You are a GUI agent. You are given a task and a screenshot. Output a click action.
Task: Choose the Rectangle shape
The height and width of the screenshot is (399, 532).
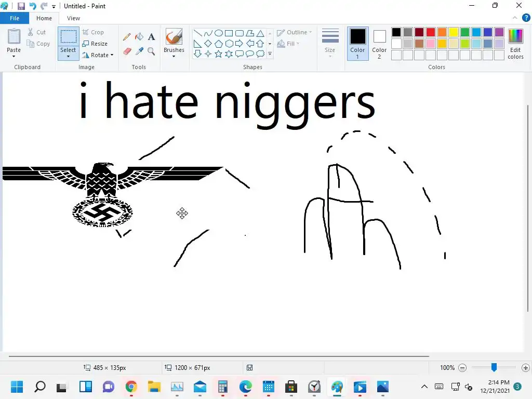pyautogui.click(x=229, y=33)
